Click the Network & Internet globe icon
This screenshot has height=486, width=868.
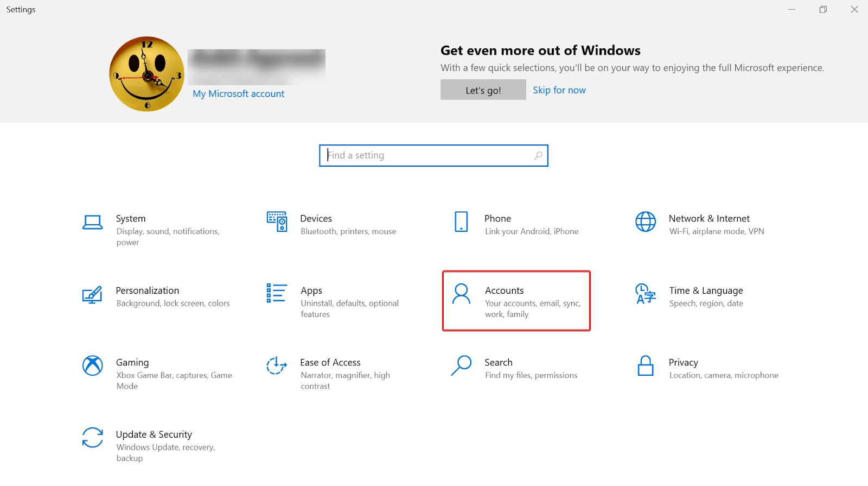point(646,222)
